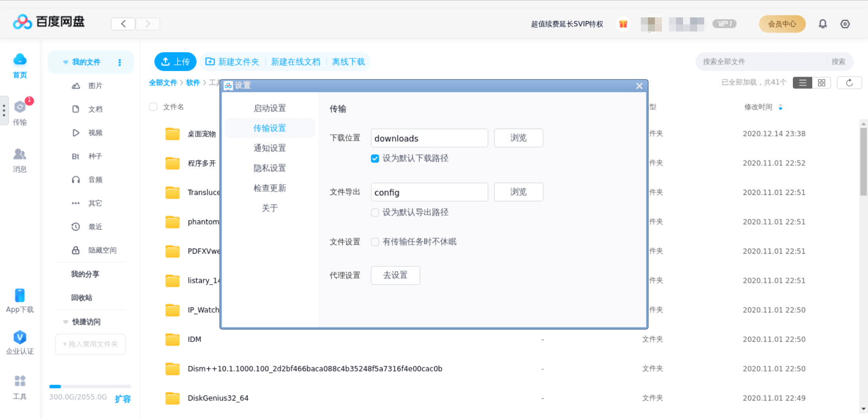The width and height of the screenshot is (868, 419).
Task: Open 隐藏空间 in sidebar
Action: pyautogui.click(x=94, y=250)
